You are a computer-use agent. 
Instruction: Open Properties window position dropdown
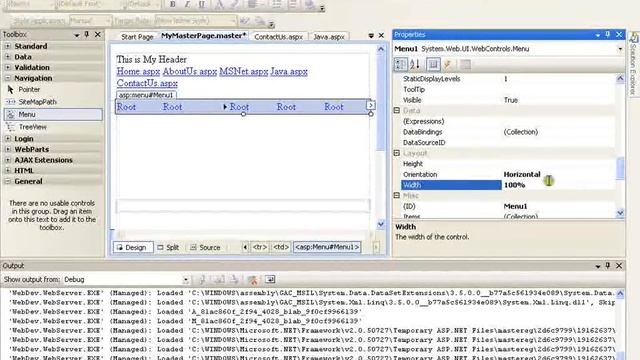(x=598, y=35)
